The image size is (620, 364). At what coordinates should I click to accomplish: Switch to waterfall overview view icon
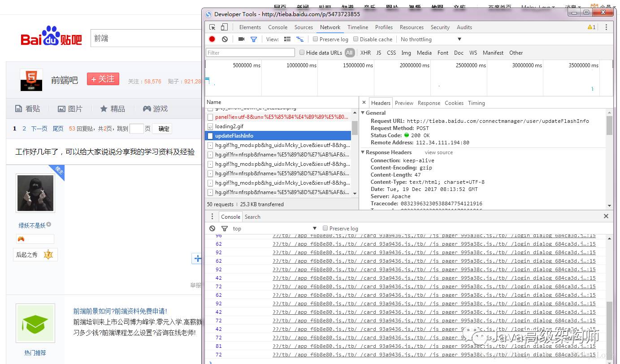pyautogui.click(x=300, y=39)
